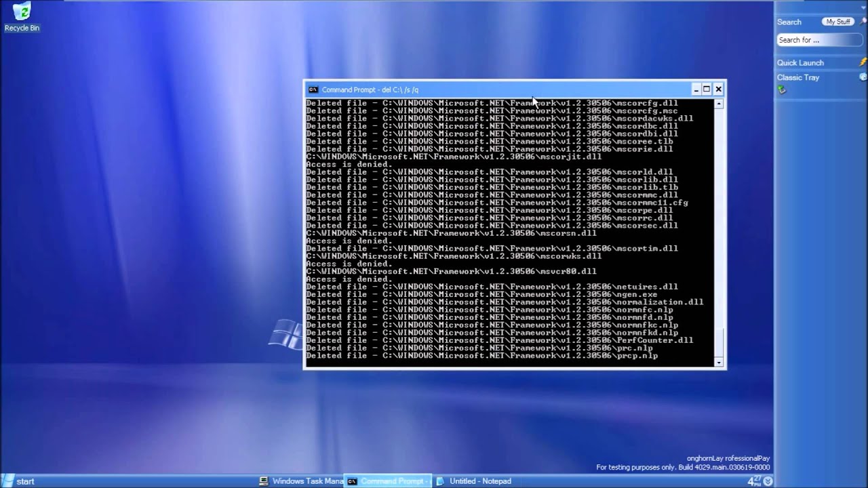Collapse the Classic Tray section
The height and width of the screenshot is (488, 868).
(x=798, y=77)
